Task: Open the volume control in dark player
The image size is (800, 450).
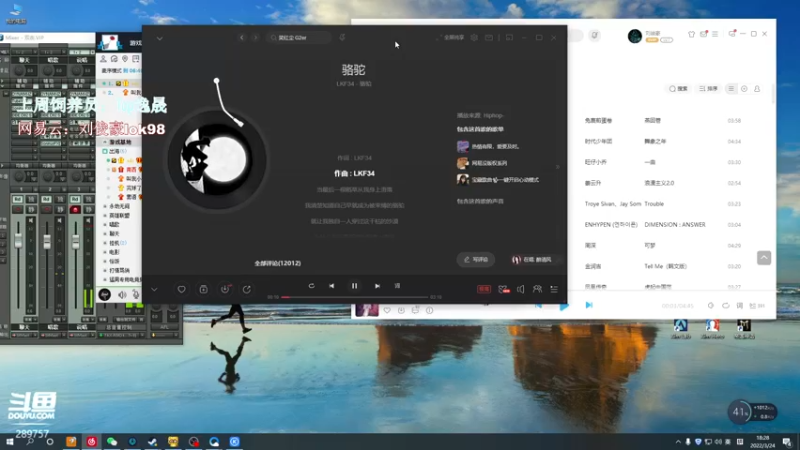Action: 520,289
